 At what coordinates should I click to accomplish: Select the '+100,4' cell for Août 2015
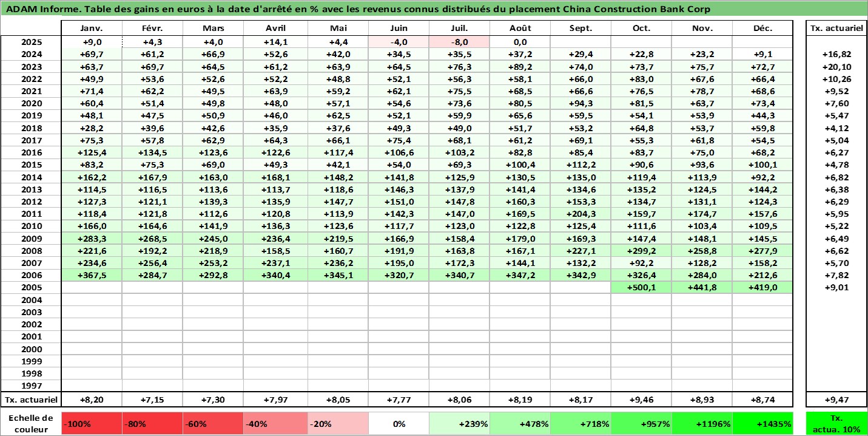pos(520,165)
